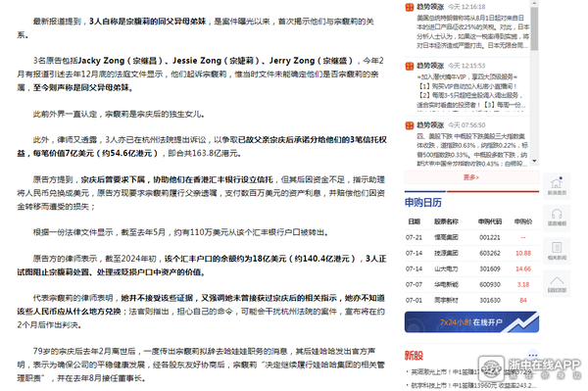588x391 pixels.
Task: Click the 07-07 date cell
Action: [x=414, y=284]
